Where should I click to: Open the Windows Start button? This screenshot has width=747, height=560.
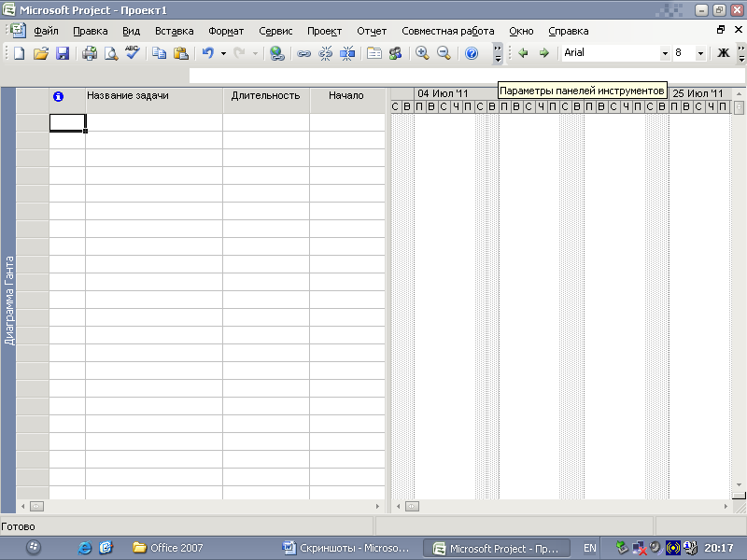coord(34,548)
